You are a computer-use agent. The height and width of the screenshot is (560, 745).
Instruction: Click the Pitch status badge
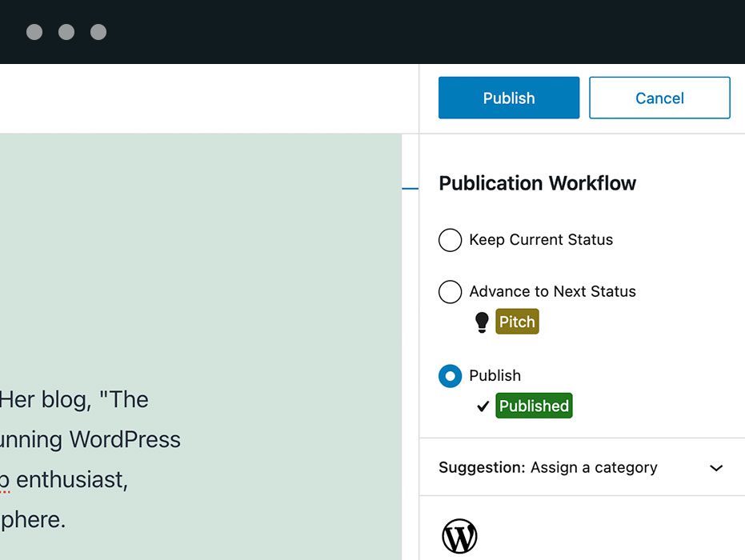click(517, 321)
